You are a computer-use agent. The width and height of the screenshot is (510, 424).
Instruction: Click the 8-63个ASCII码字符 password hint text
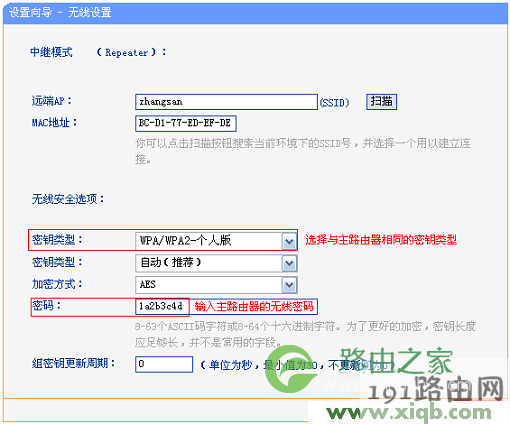coord(305,334)
